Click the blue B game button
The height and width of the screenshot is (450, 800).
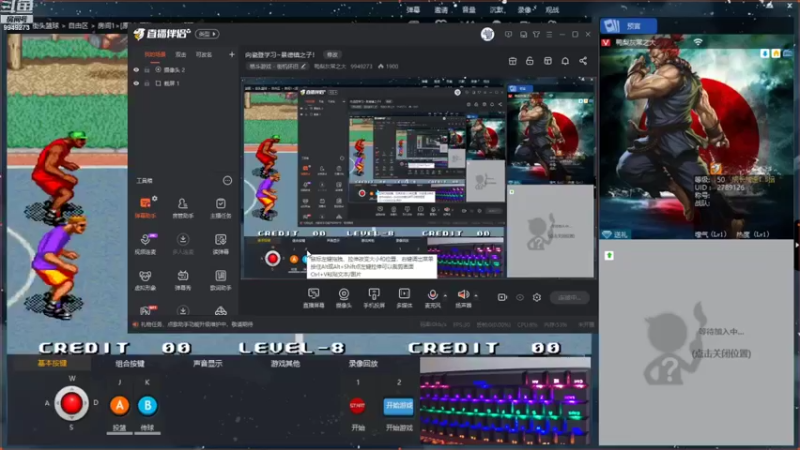tap(147, 405)
